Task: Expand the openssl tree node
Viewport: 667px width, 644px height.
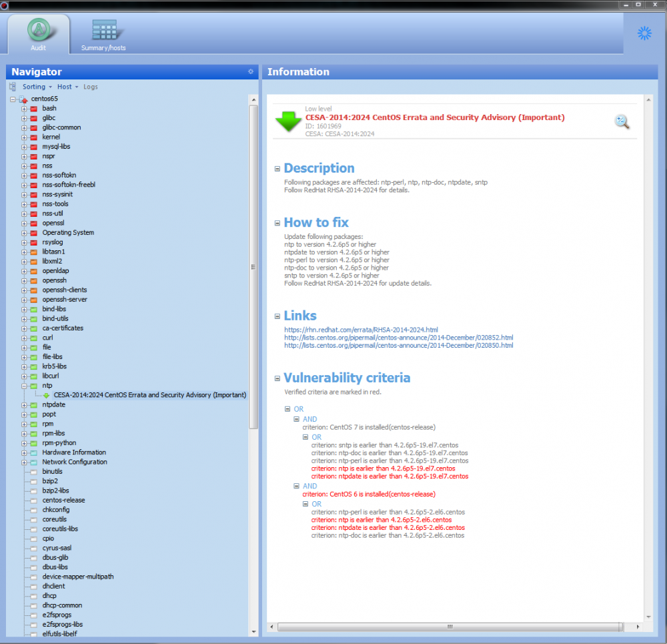Action: (x=24, y=224)
